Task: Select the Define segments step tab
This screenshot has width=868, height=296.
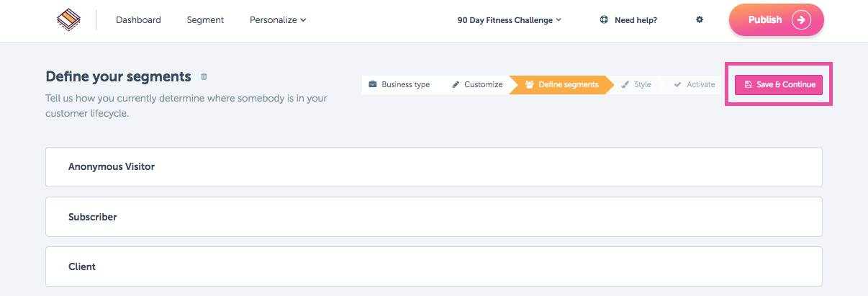Action: [x=561, y=84]
